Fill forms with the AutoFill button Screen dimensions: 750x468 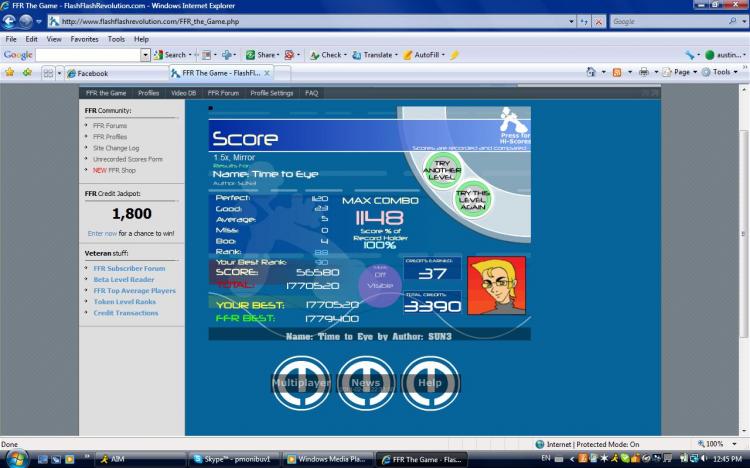pos(422,55)
